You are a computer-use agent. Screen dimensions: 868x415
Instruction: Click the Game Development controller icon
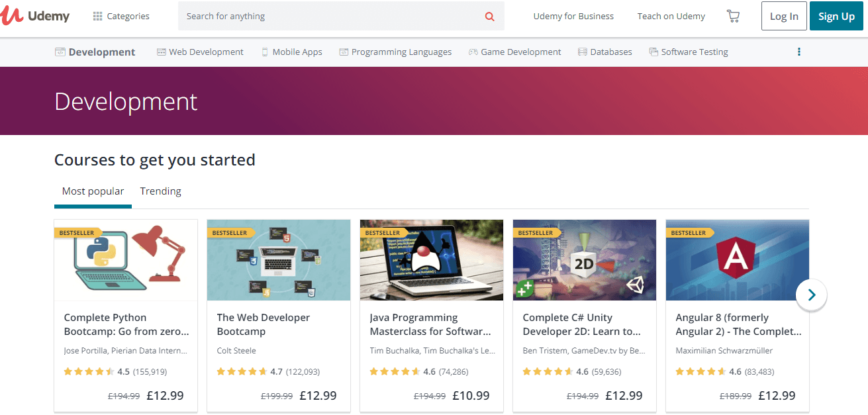pos(473,52)
